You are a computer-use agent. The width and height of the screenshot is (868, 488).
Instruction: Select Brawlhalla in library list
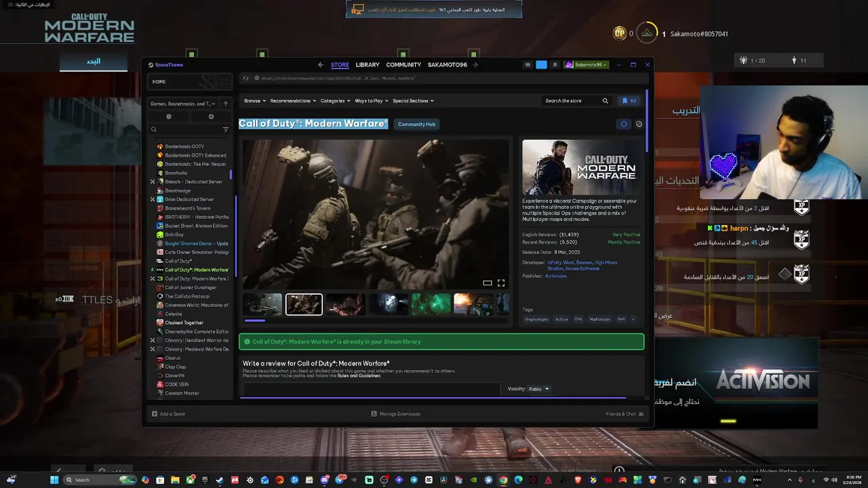point(176,173)
